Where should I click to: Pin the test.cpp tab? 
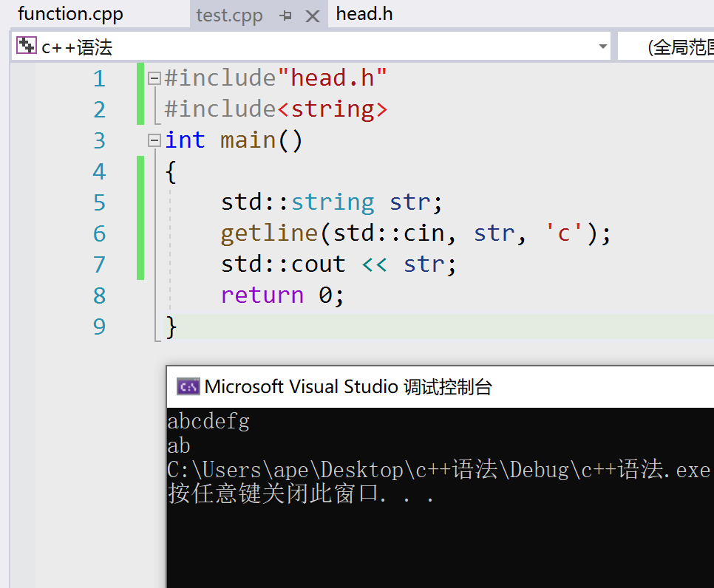coord(286,16)
